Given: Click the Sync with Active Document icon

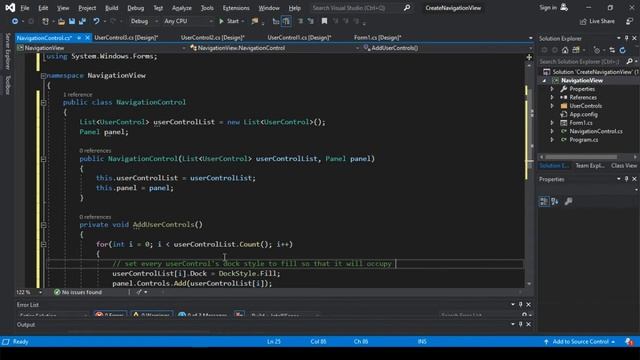Looking at the screenshot, I should (x=611, y=50).
